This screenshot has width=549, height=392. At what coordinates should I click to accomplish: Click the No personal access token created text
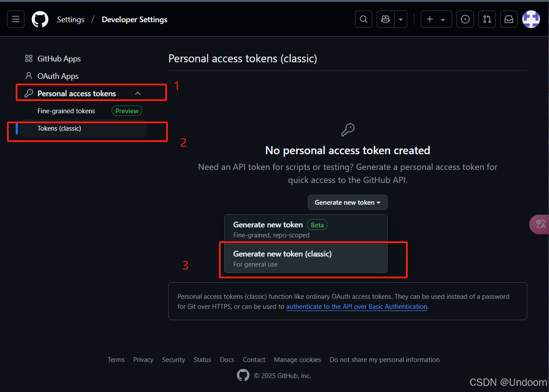coord(348,151)
